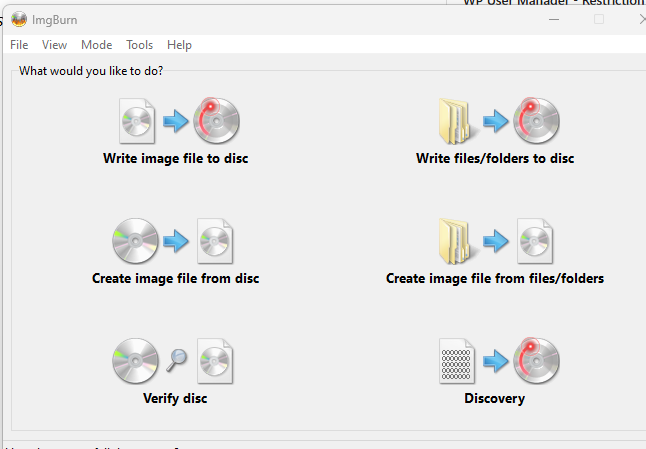The height and width of the screenshot is (449, 646).
Task: Open the File menu
Action: click(19, 44)
